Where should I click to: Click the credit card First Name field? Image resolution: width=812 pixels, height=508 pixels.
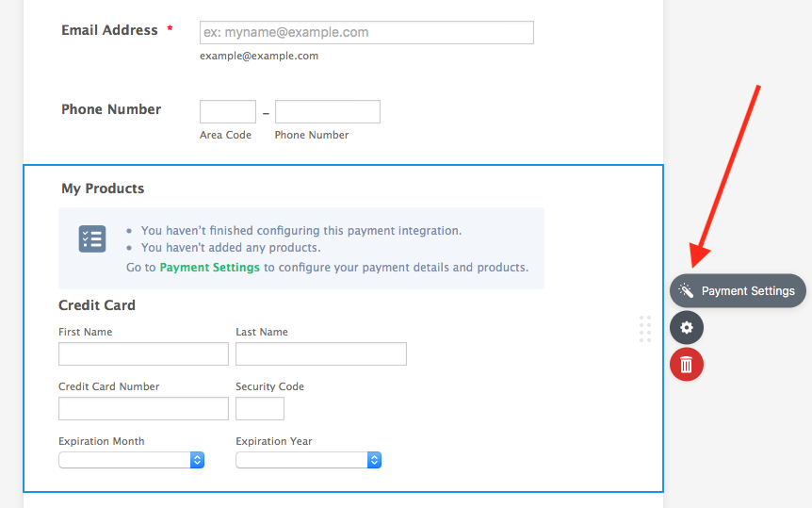[143, 353]
